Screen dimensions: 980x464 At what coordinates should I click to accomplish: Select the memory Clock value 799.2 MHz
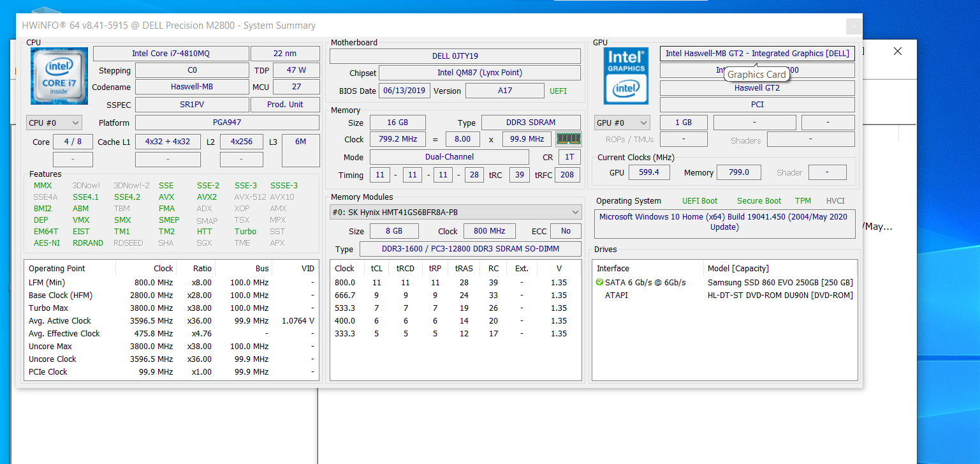coord(397,139)
